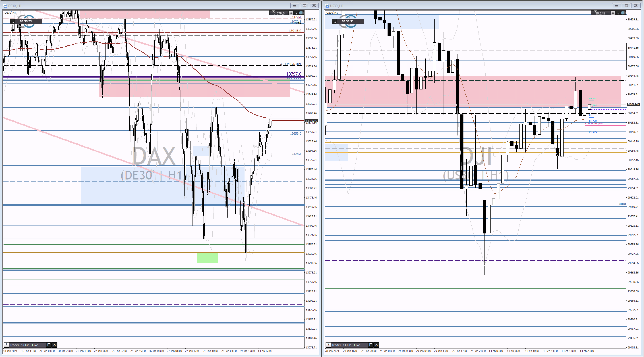Click pin icon of DE30 Trader's Club panel
This screenshot has width=644, height=357.
point(6,345)
